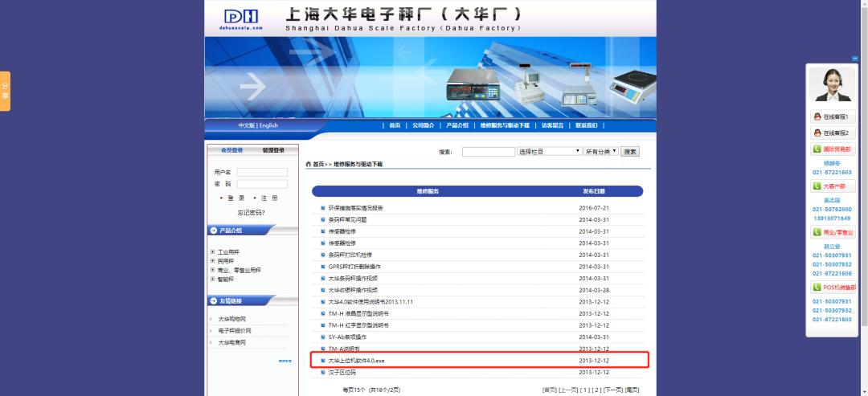868x396 pixels.
Task: Open online customer service 1 chat
Action: click(832, 116)
